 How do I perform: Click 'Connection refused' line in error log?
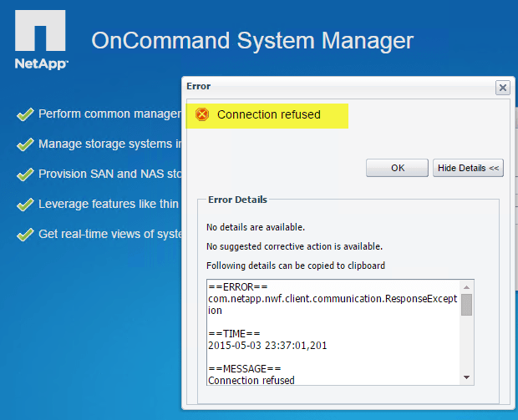[251, 381]
